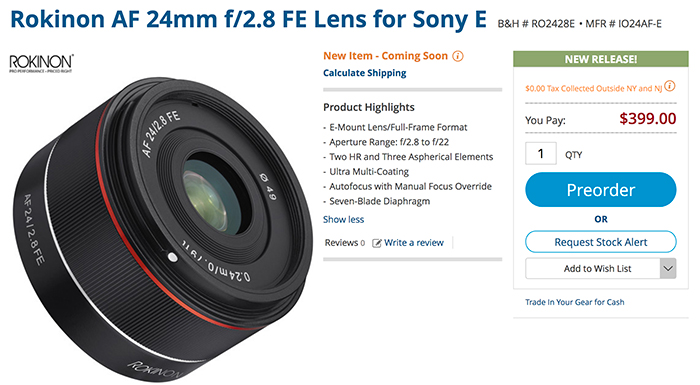700x385 pixels.
Task: Click the blue Preorder button
Action: click(x=600, y=190)
